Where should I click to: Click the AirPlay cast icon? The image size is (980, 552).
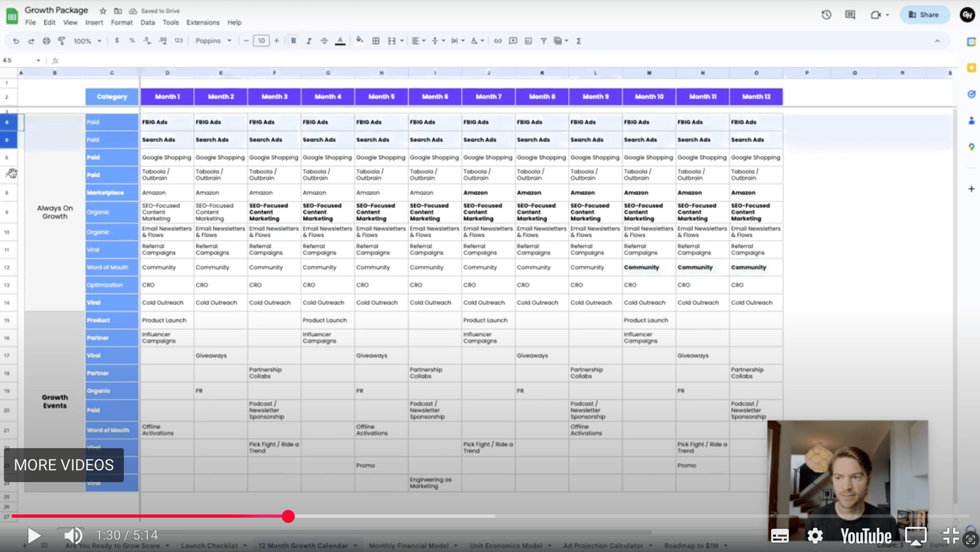pos(916,536)
